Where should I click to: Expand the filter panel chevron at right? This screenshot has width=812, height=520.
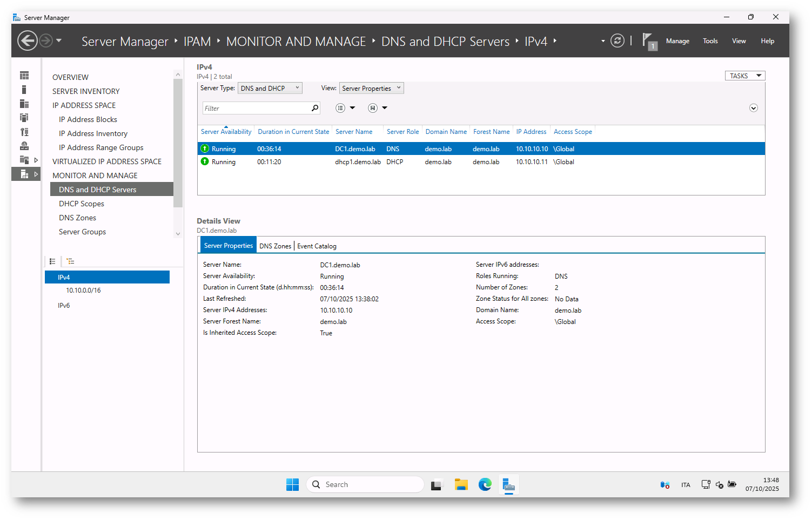[x=753, y=108]
